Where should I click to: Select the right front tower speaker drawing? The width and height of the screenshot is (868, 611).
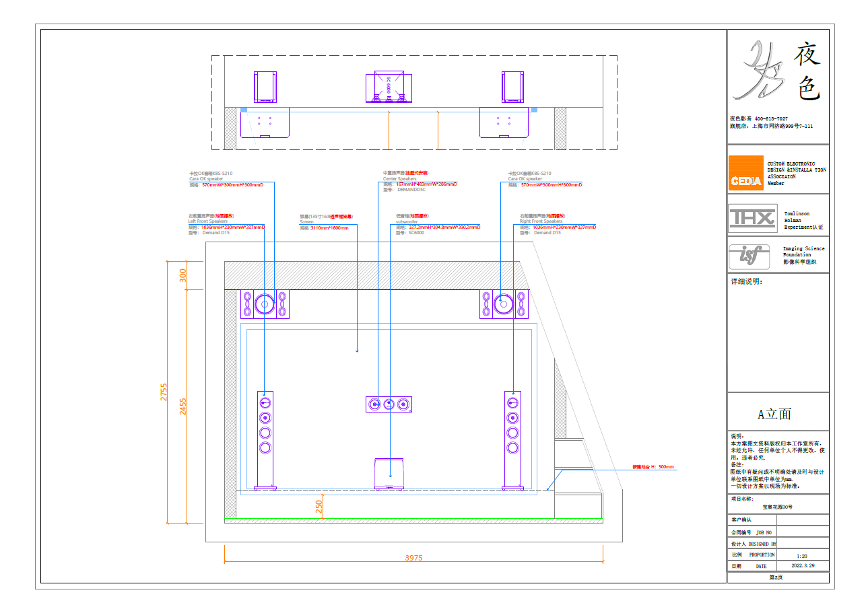pyautogui.click(x=513, y=439)
